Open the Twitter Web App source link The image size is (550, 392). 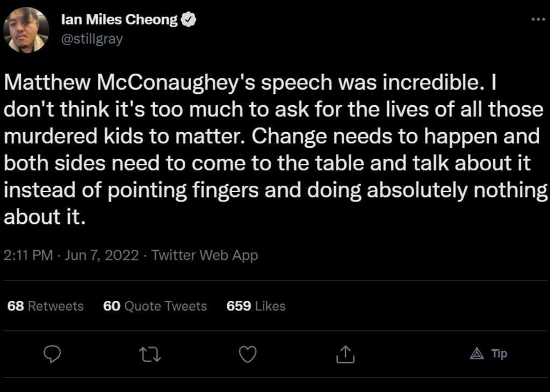coord(205,255)
